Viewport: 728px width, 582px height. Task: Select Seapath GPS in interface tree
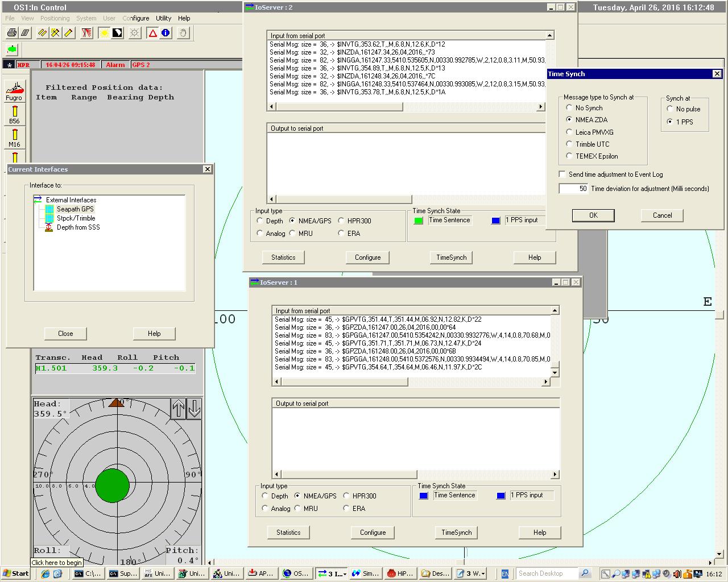point(75,209)
